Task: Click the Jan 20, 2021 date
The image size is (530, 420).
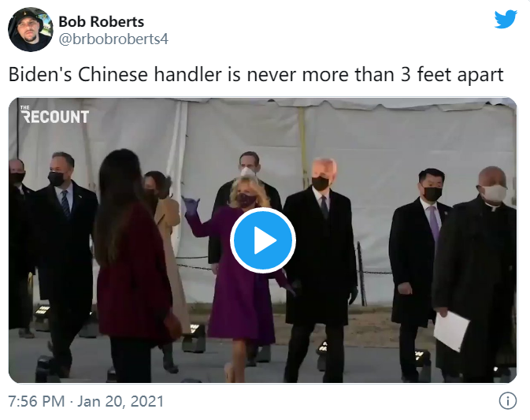Action: pyautogui.click(x=120, y=401)
